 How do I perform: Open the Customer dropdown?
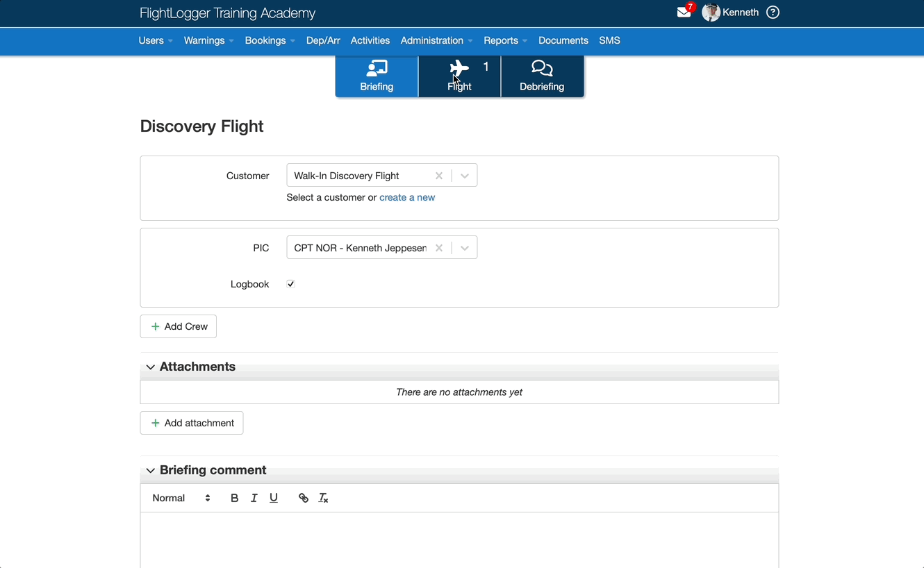click(464, 176)
